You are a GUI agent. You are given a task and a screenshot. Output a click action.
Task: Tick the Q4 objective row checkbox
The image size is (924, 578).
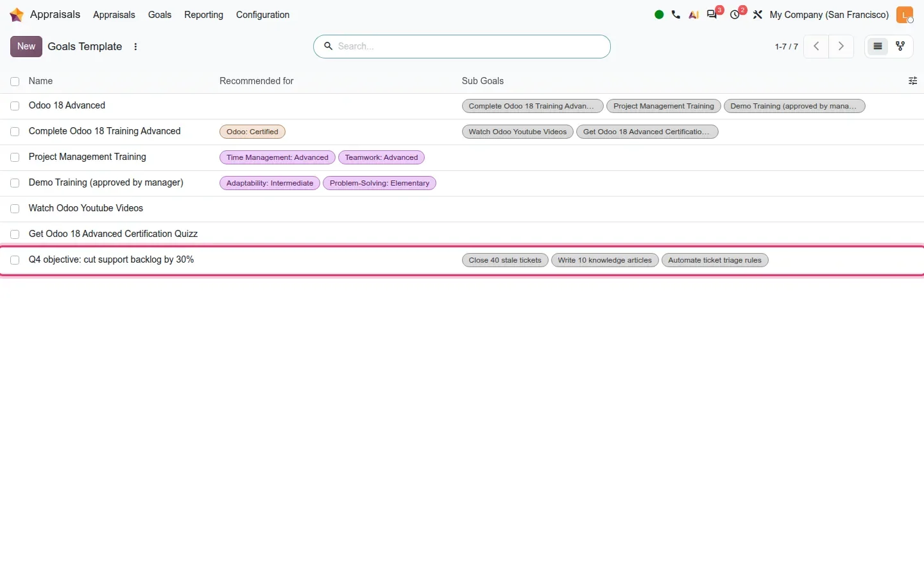tap(15, 260)
